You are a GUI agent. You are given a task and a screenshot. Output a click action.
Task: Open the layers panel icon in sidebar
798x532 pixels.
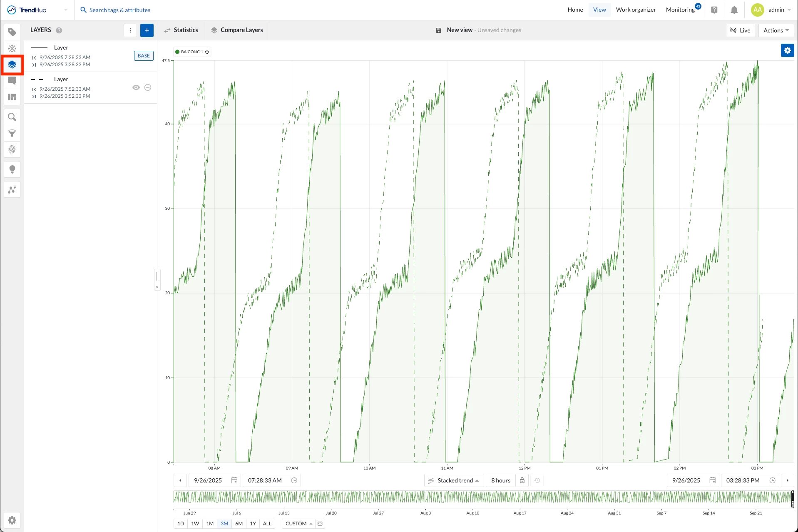[12, 65]
